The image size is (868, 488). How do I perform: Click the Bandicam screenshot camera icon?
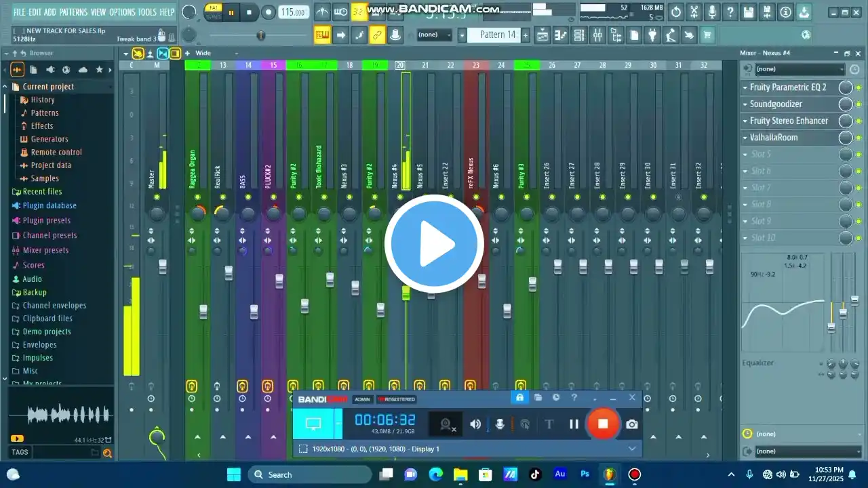(631, 424)
